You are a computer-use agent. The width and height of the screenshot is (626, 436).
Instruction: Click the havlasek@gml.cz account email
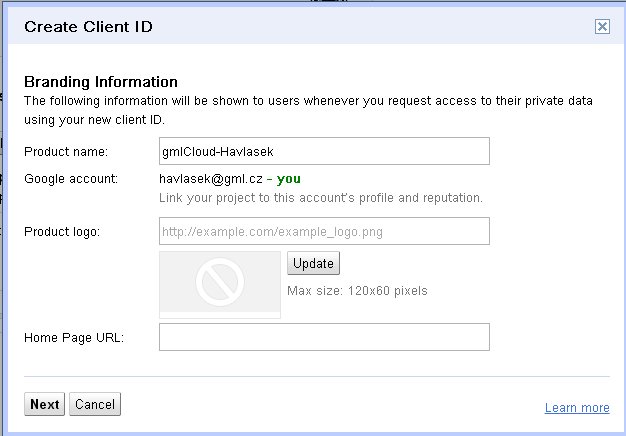click(210, 179)
